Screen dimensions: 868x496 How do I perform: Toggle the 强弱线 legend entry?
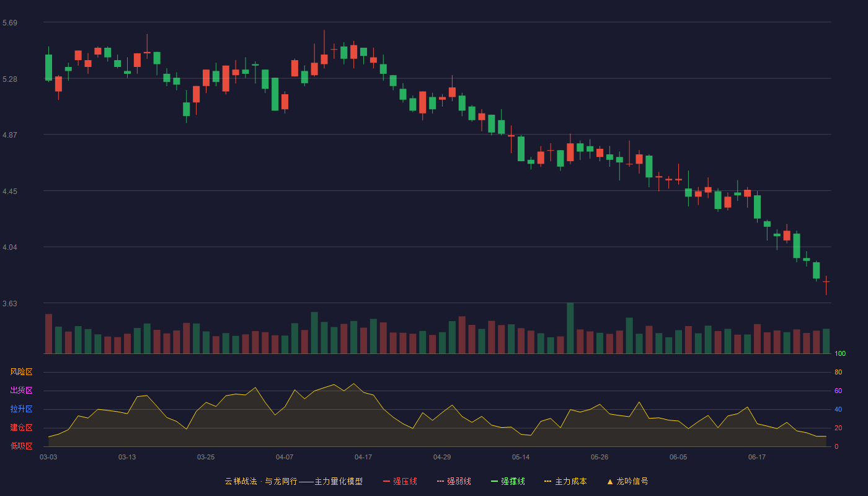pos(454,481)
